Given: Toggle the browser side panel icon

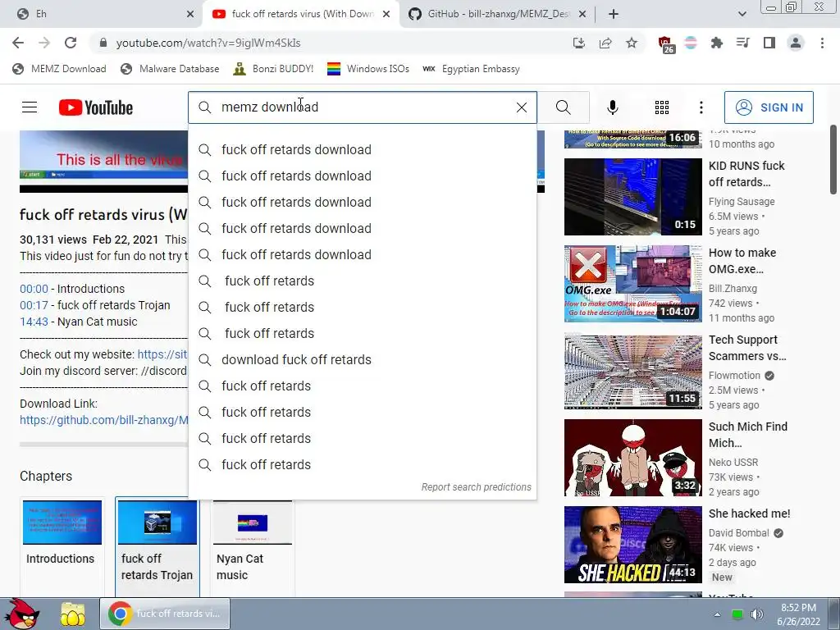Looking at the screenshot, I should (x=769, y=43).
